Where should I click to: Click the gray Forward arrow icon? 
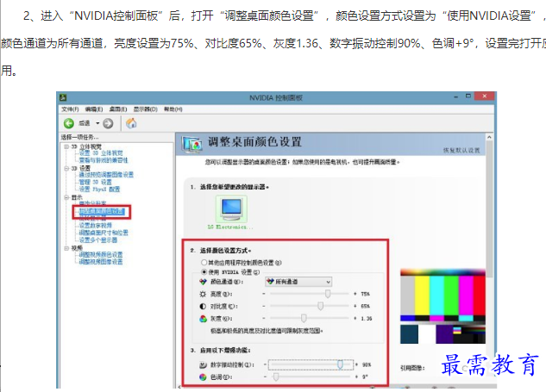click(x=109, y=123)
